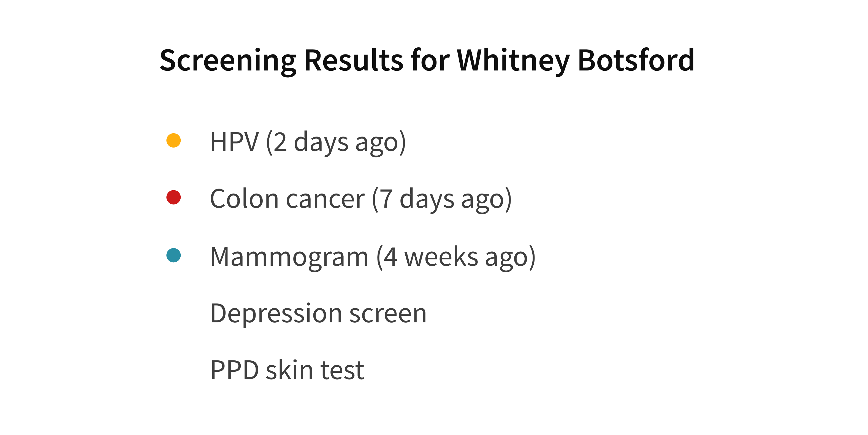
Task: Click the teal status dot beside Mammogram
Action: pos(173,255)
